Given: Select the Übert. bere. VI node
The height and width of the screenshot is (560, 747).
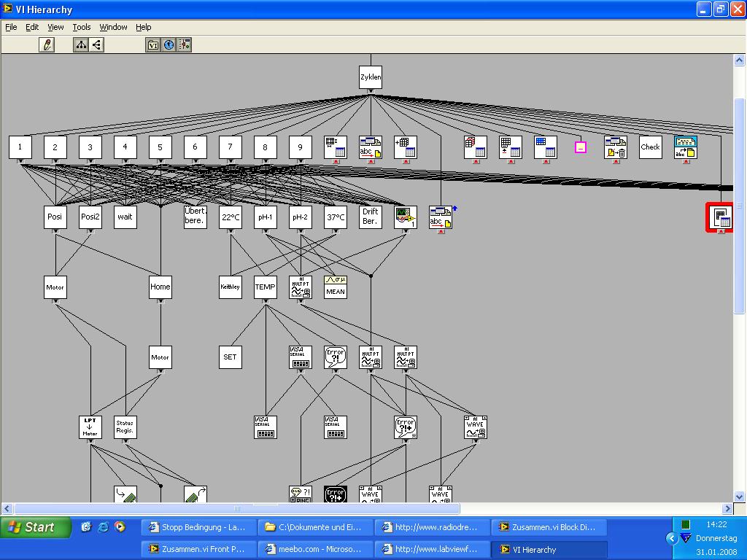Looking at the screenshot, I should point(196,217).
